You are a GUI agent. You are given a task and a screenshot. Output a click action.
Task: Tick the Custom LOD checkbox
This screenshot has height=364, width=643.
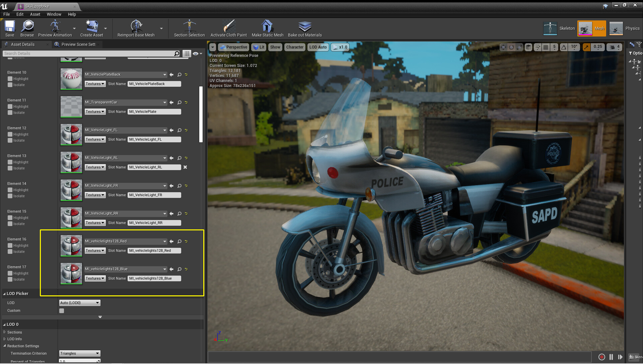click(x=62, y=311)
